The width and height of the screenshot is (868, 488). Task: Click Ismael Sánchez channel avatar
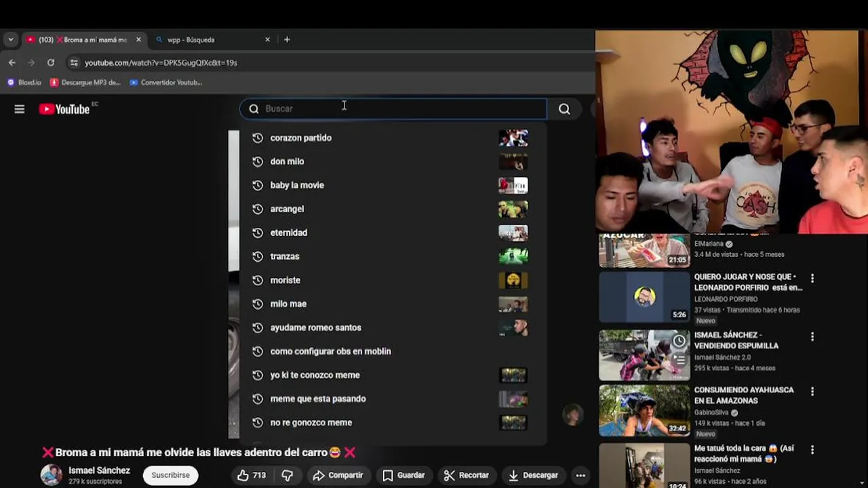point(51,475)
